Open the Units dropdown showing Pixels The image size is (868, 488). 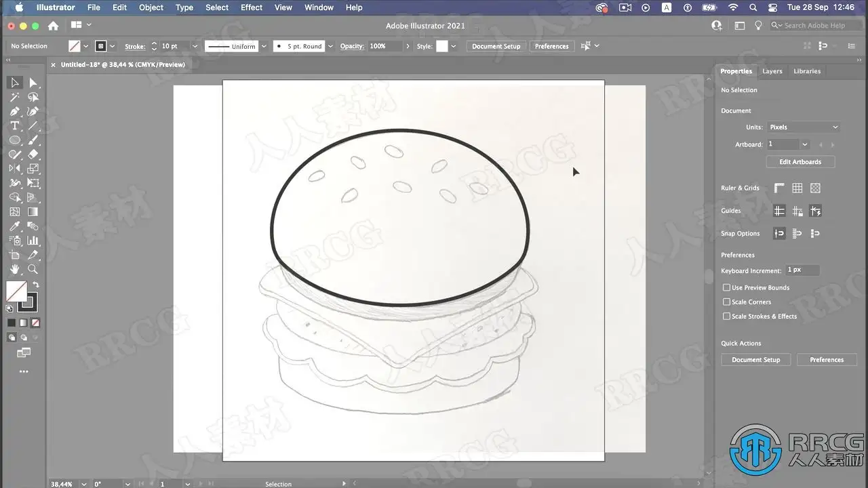pyautogui.click(x=804, y=127)
